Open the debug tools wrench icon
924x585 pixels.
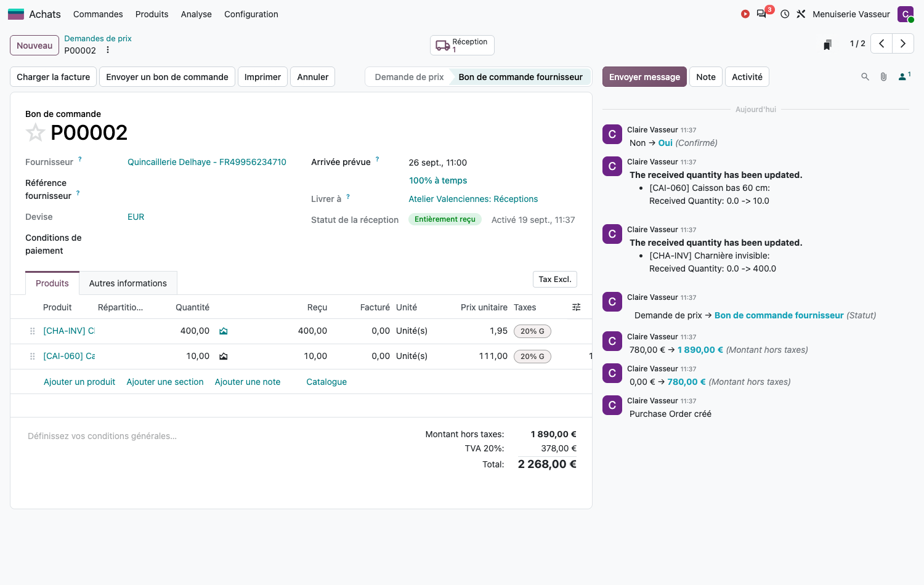[801, 14]
